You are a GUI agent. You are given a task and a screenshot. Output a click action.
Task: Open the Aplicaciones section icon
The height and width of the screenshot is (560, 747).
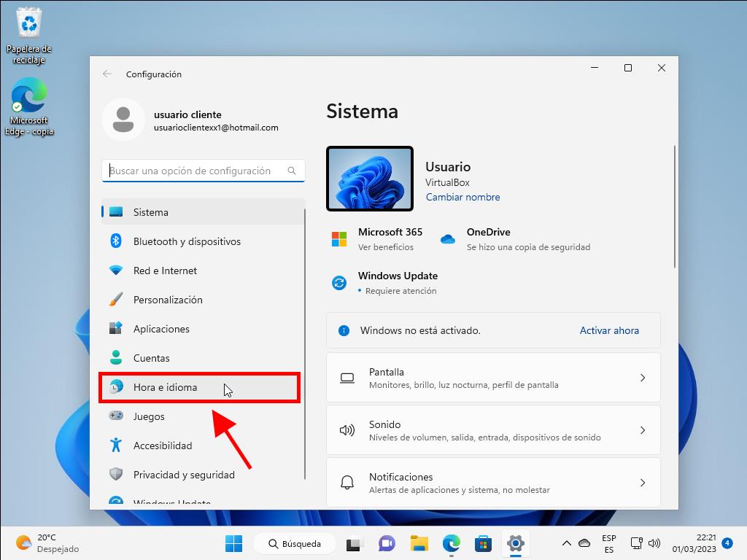tap(115, 329)
